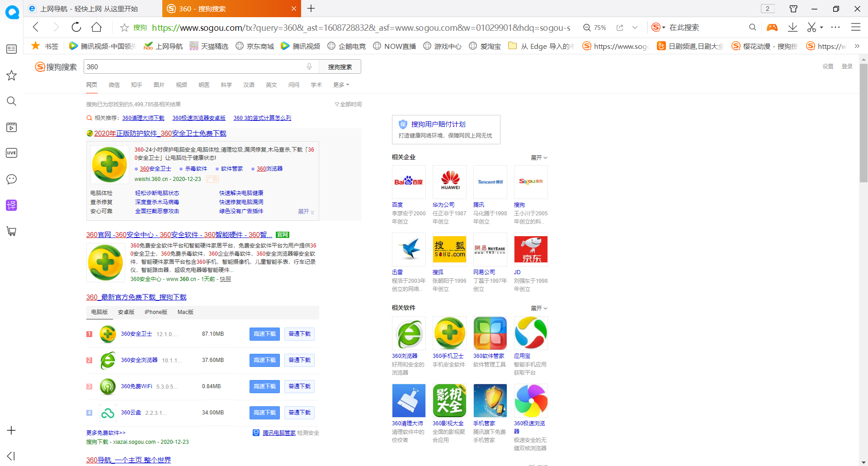Close the 360 搜狗搜索 tab

click(294, 9)
